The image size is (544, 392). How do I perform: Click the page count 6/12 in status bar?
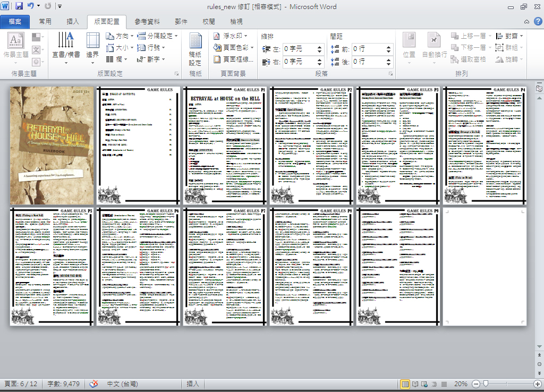point(21,384)
